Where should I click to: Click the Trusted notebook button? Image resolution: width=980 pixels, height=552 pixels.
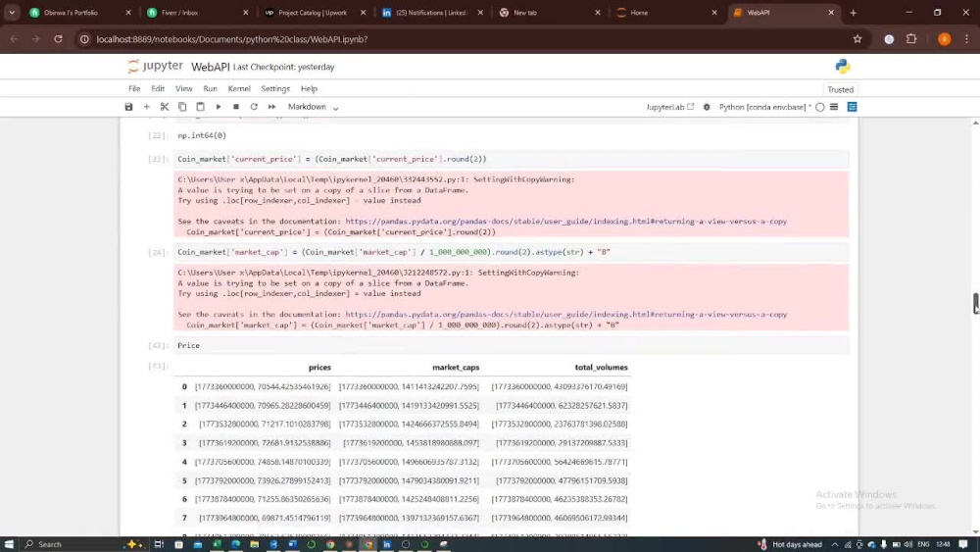[x=840, y=89]
